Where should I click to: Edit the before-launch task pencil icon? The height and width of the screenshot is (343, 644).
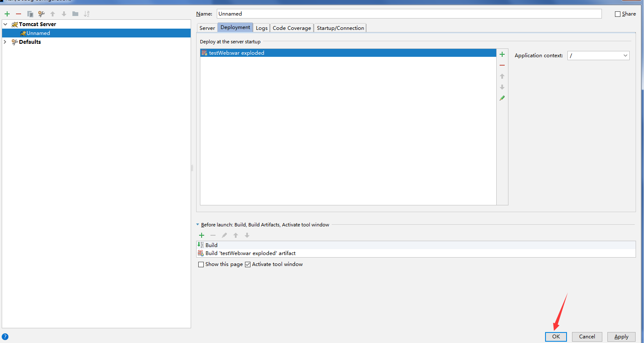(224, 235)
